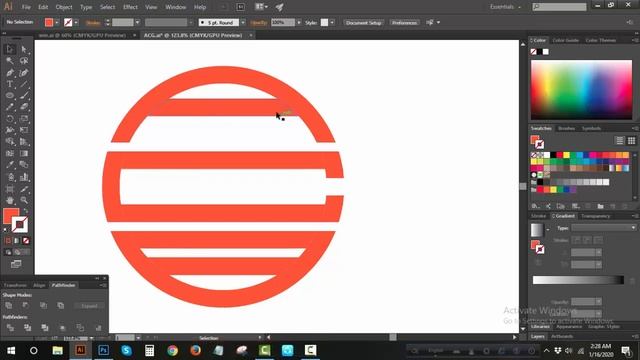Select the Ellipse shape tool
Screen dimensions: 640x360
10,96
